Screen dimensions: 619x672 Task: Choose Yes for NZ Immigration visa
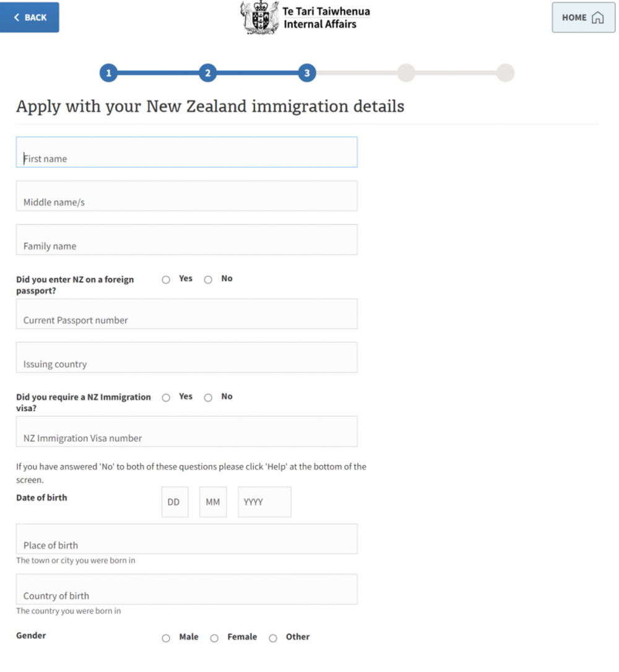point(167,398)
